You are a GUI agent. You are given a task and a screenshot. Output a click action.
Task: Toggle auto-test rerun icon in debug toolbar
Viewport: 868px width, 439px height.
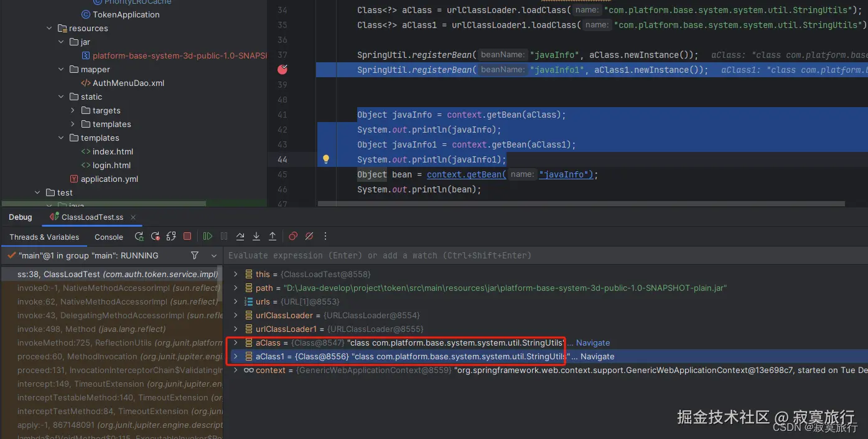(x=171, y=237)
